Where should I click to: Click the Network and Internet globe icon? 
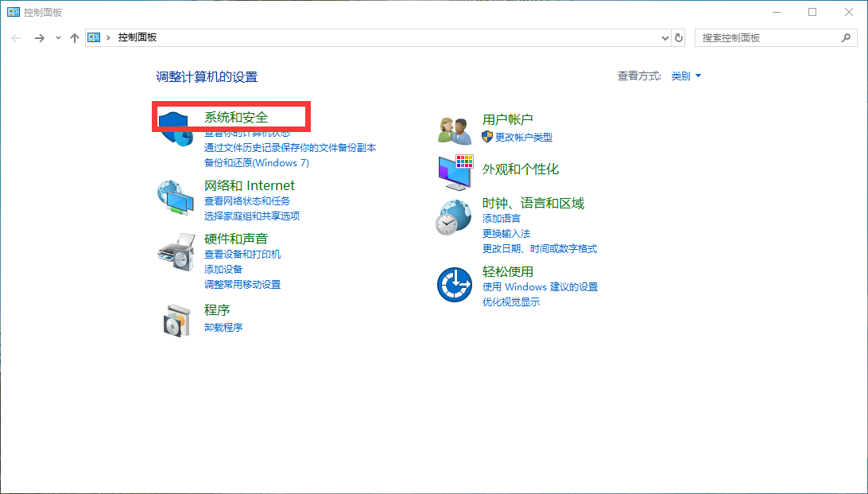[x=176, y=198]
